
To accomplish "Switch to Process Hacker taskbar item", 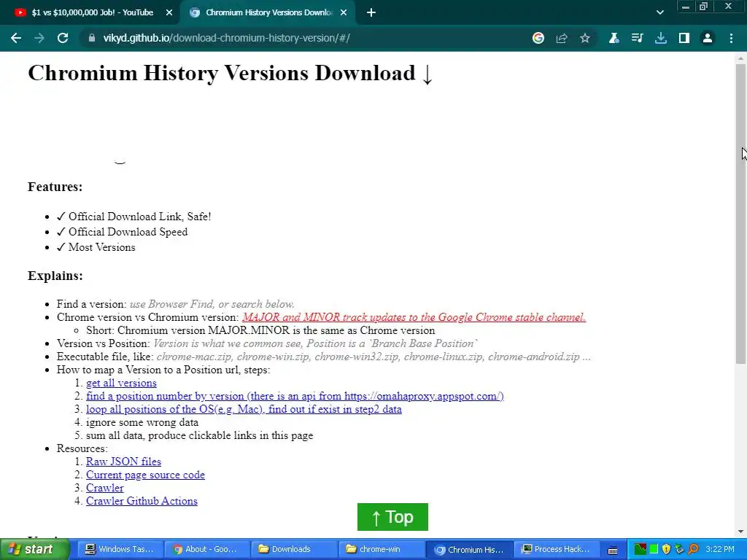I will (555, 549).
